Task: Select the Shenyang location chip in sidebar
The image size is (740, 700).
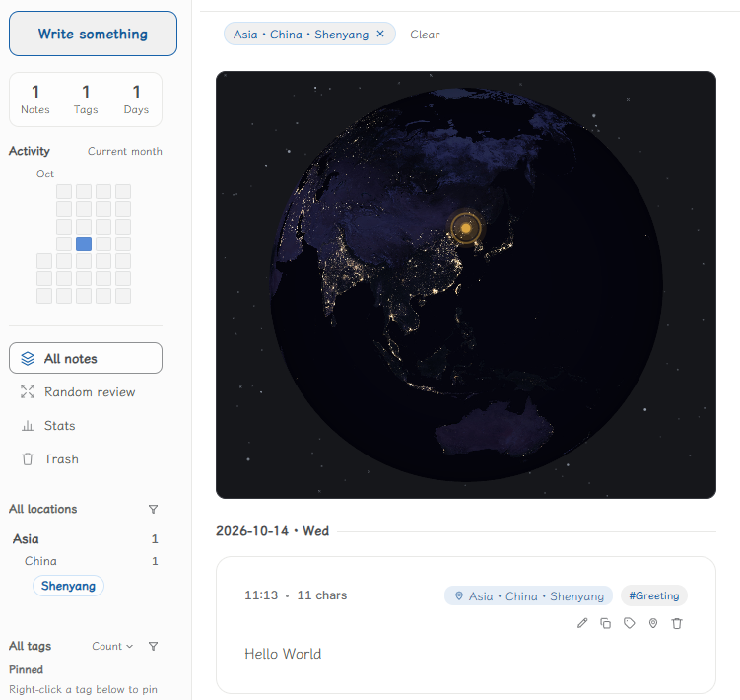Action: 68,586
